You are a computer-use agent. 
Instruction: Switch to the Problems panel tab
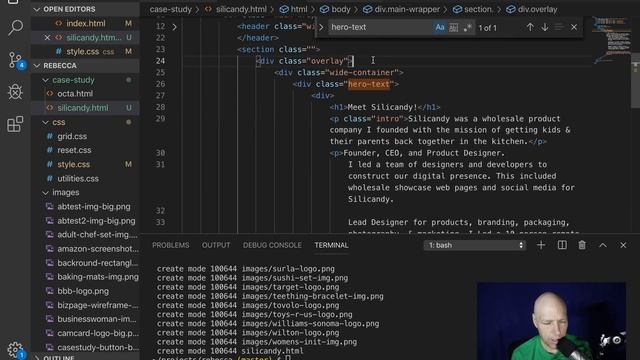point(171,245)
